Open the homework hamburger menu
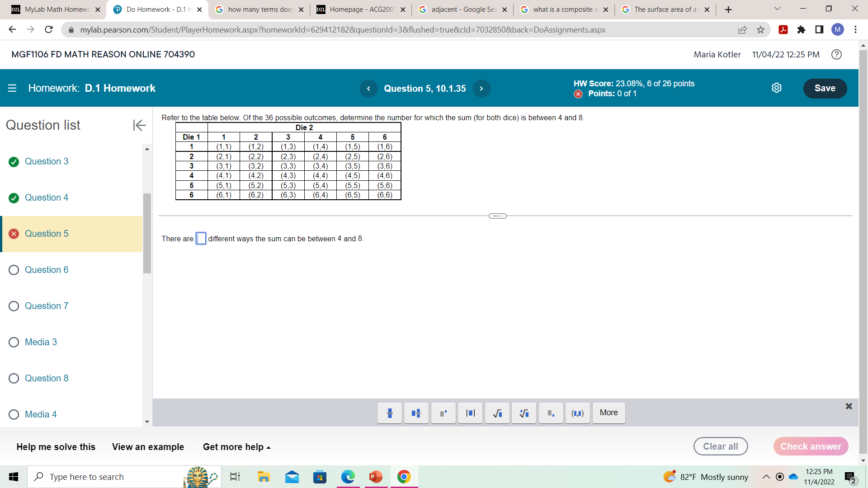 tap(12, 88)
